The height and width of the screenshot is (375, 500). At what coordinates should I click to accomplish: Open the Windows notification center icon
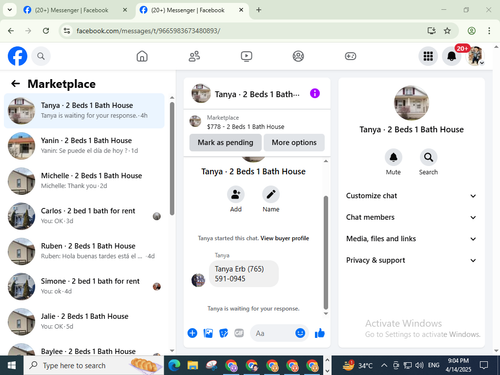click(484, 365)
